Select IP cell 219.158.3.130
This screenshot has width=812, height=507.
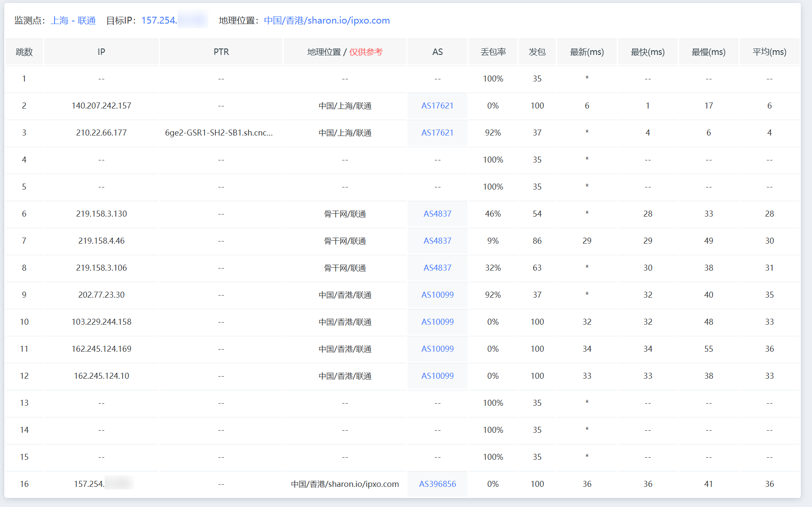coord(101,214)
